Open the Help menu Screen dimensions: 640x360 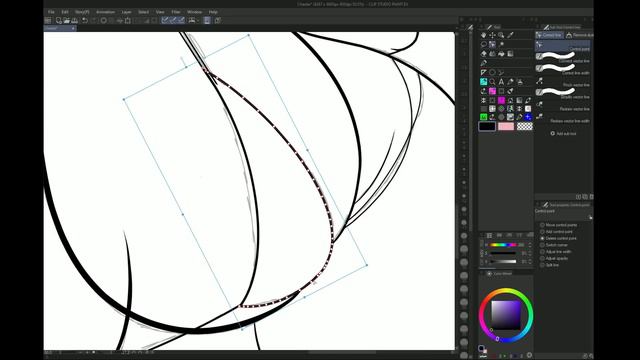pyautogui.click(x=213, y=12)
